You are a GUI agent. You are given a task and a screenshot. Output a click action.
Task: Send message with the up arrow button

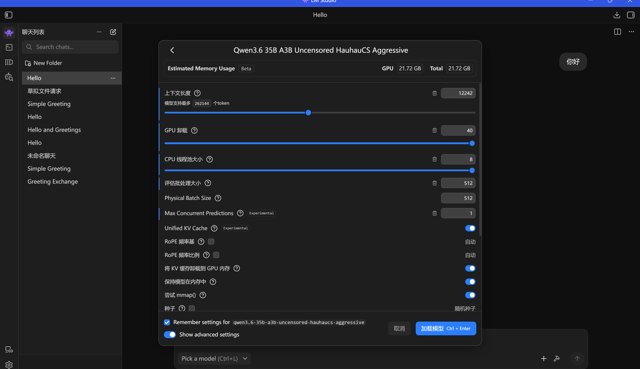(577, 358)
